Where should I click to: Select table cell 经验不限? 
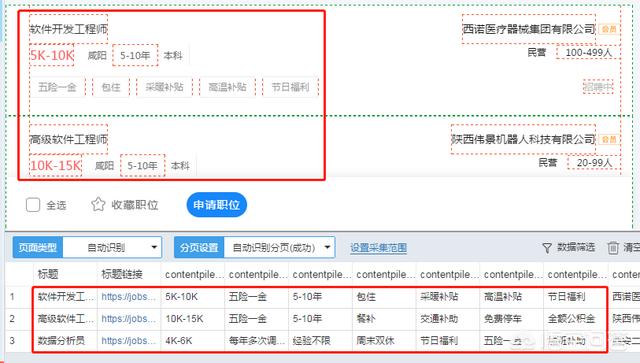tap(311, 341)
